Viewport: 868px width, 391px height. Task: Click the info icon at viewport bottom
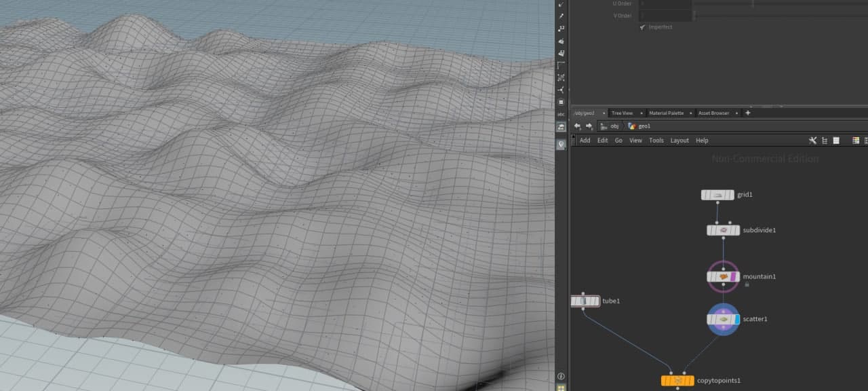561,376
